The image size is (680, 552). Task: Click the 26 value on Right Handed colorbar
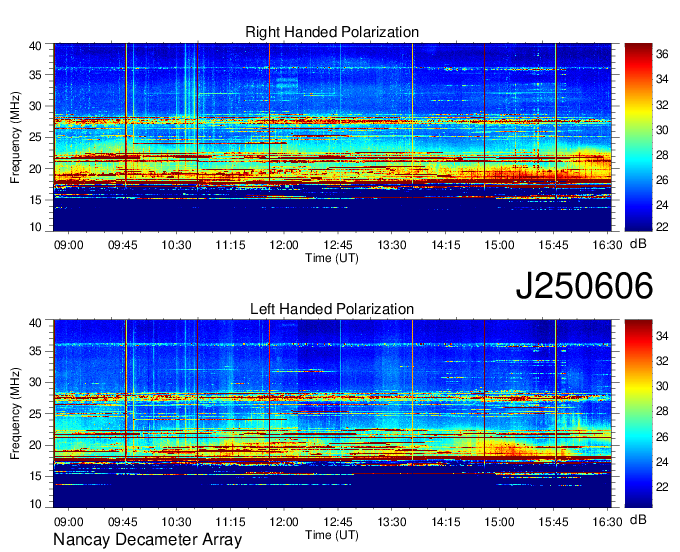[x=662, y=180]
